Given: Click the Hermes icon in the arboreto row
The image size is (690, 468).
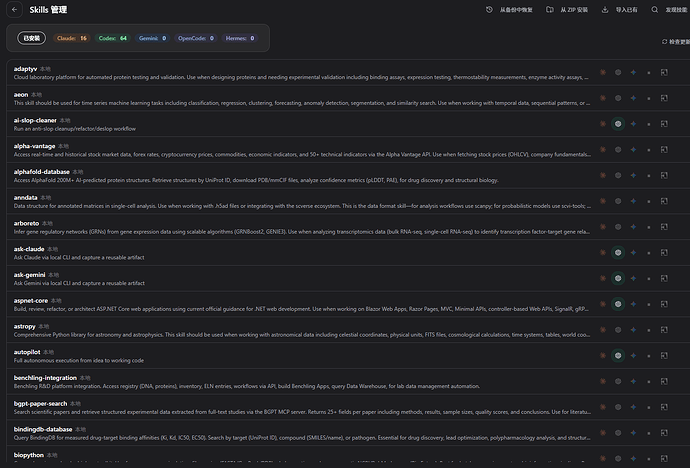Looking at the screenshot, I should click(664, 227).
